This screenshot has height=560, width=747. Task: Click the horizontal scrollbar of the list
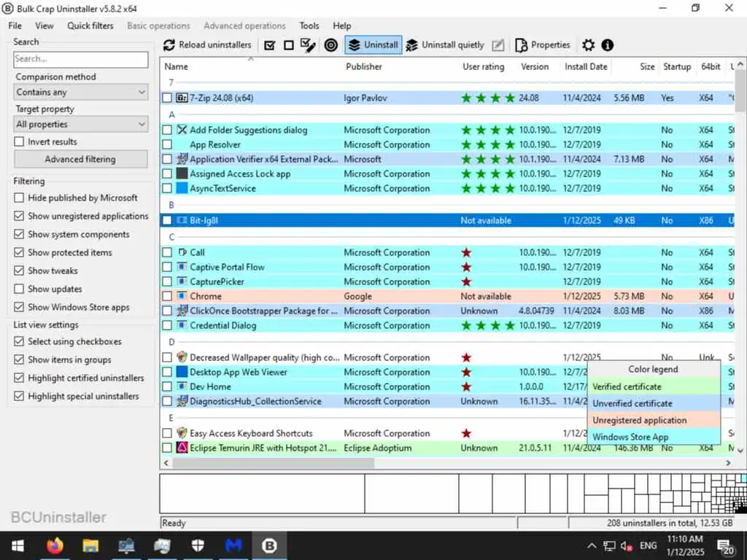tap(274, 463)
